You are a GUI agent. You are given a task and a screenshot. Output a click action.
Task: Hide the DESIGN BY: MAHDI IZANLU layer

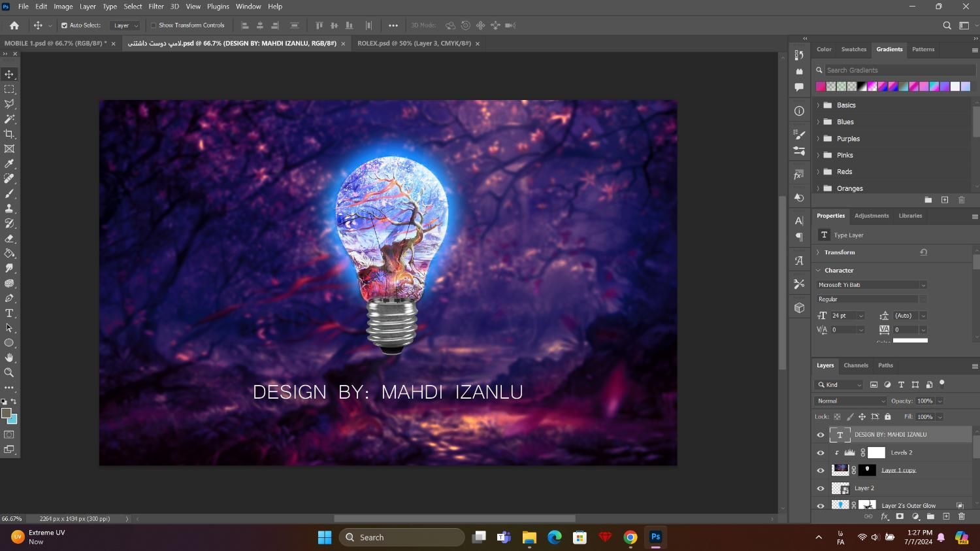[821, 435]
